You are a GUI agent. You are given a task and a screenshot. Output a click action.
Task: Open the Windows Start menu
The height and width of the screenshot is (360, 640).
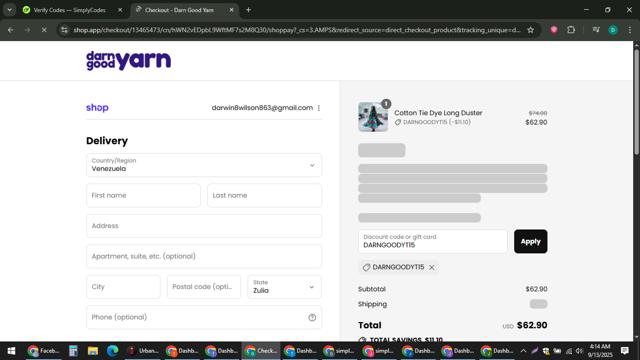pyautogui.click(x=11, y=351)
